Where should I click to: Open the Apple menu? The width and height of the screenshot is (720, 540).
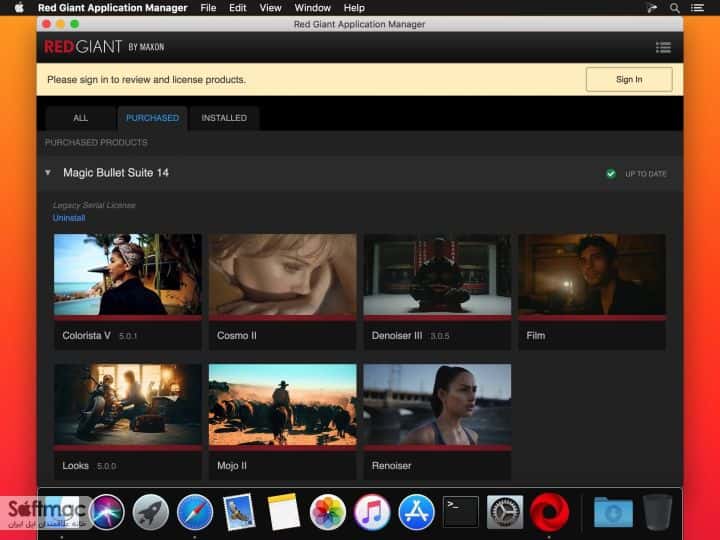[x=19, y=8]
